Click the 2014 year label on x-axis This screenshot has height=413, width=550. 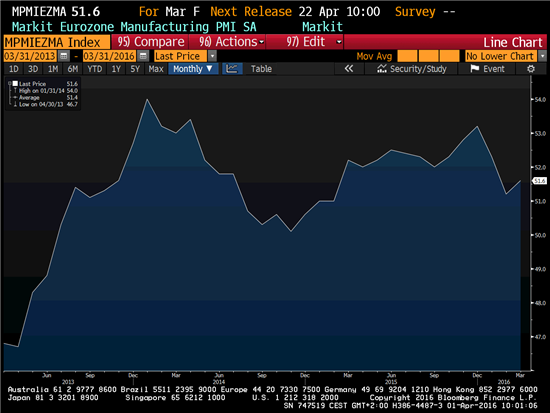(219, 382)
